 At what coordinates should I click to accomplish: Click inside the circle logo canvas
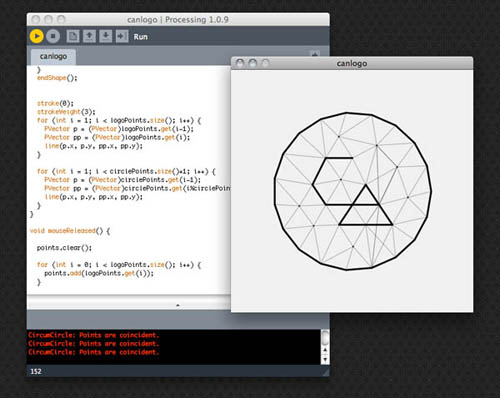[352, 191]
